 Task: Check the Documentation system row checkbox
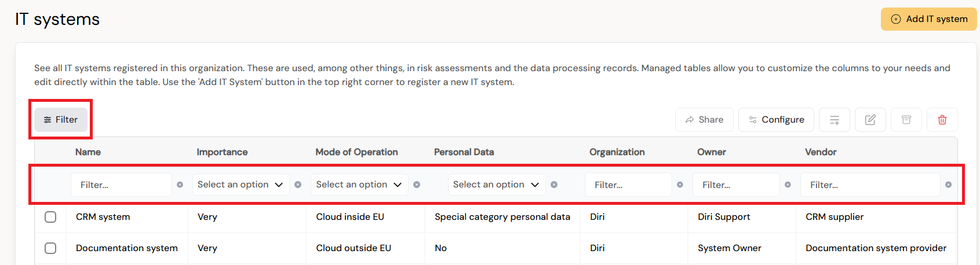[x=50, y=248]
